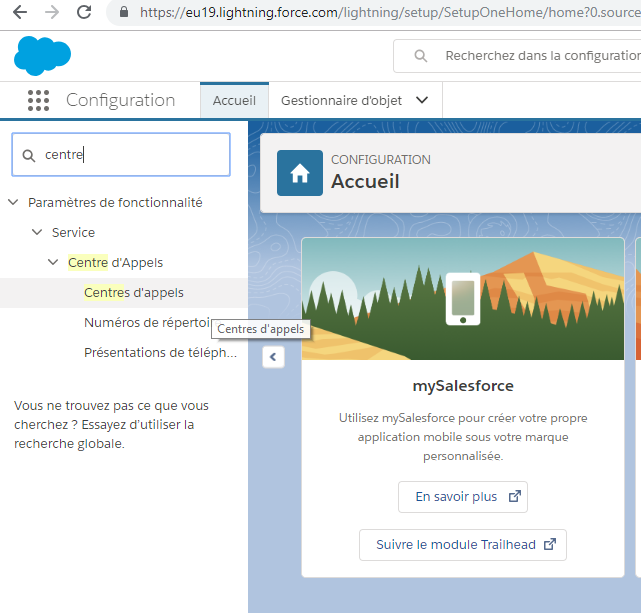Click the browser back arrow
This screenshot has height=613, width=641.
coord(20,12)
